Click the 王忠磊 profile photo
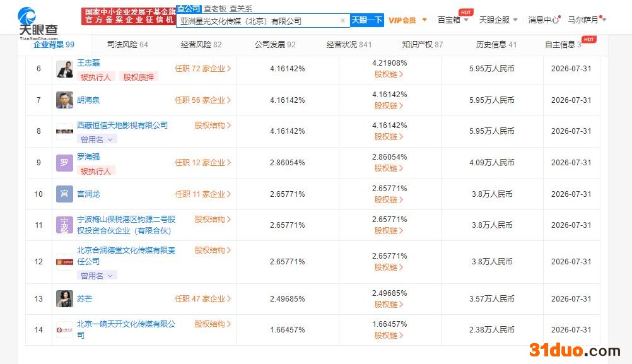The image size is (632, 364). pyautogui.click(x=64, y=69)
